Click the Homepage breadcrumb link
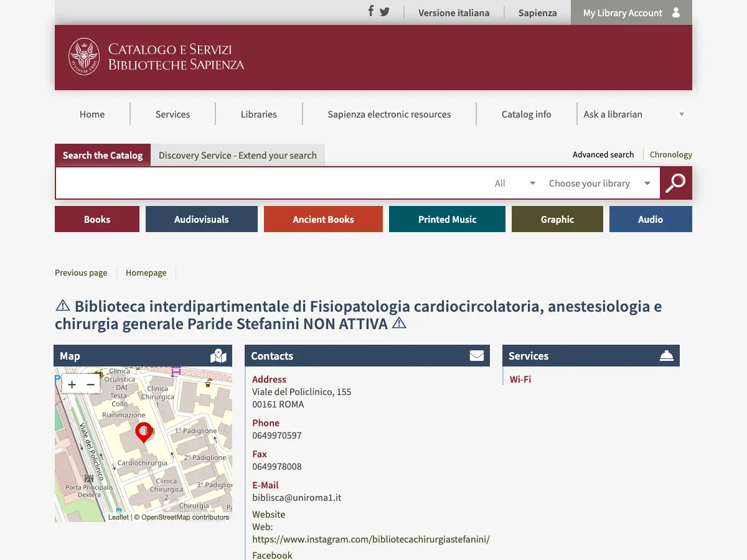 146,273
